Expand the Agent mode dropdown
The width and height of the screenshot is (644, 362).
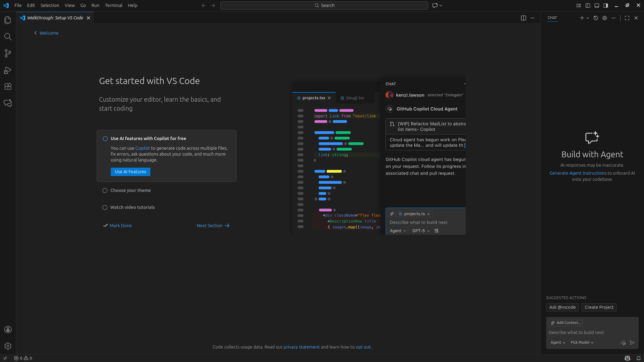click(x=558, y=342)
